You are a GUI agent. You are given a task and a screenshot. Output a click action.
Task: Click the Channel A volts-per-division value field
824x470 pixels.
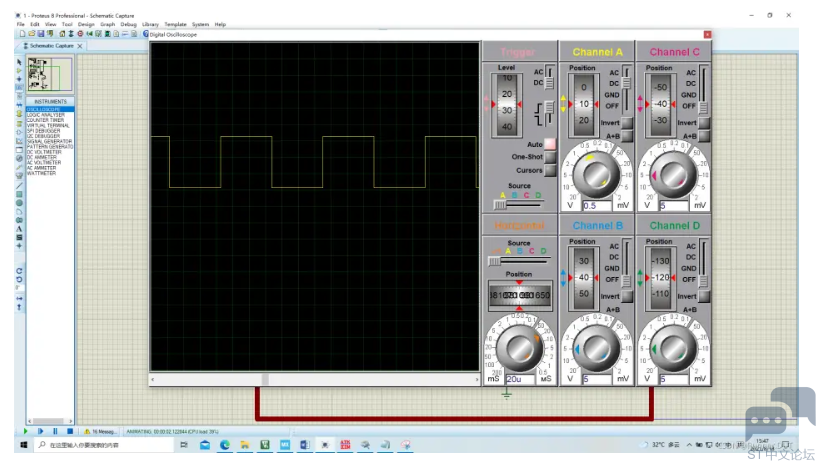(597, 206)
